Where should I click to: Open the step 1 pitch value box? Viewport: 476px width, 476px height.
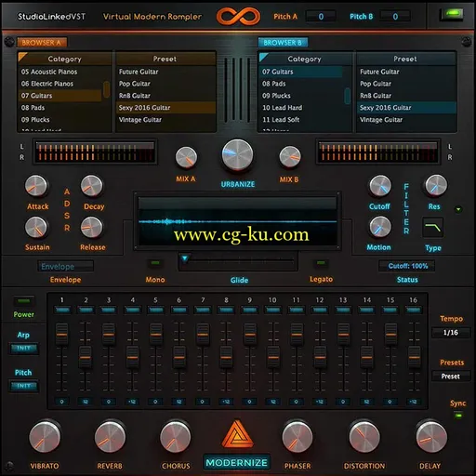point(61,402)
